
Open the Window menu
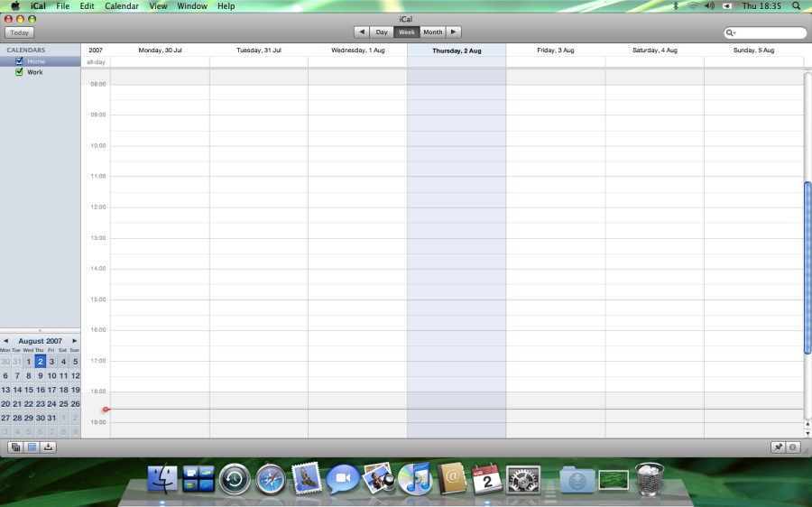(x=192, y=5)
